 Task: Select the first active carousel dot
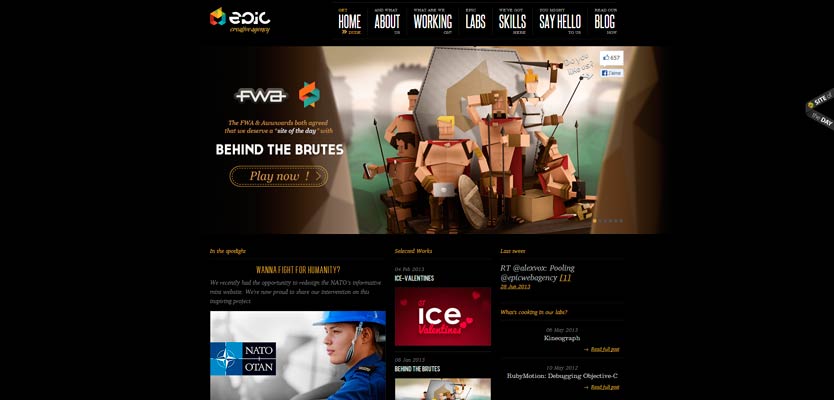point(595,220)
